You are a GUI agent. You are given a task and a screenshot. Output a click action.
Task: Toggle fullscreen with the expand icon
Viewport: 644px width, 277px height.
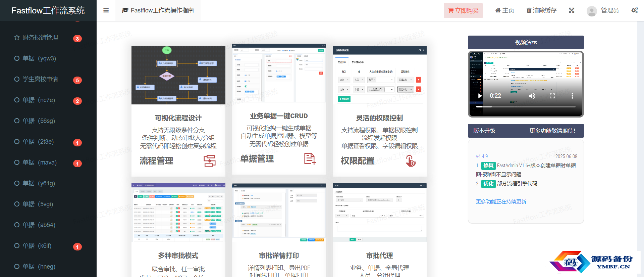(572, 10)
